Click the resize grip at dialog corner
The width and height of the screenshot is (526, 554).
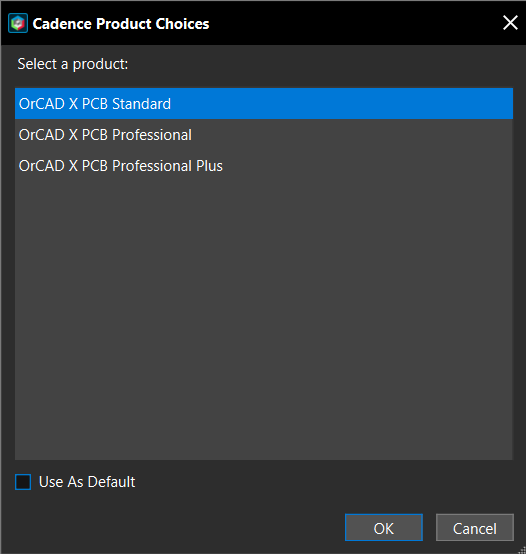point(521,550)
